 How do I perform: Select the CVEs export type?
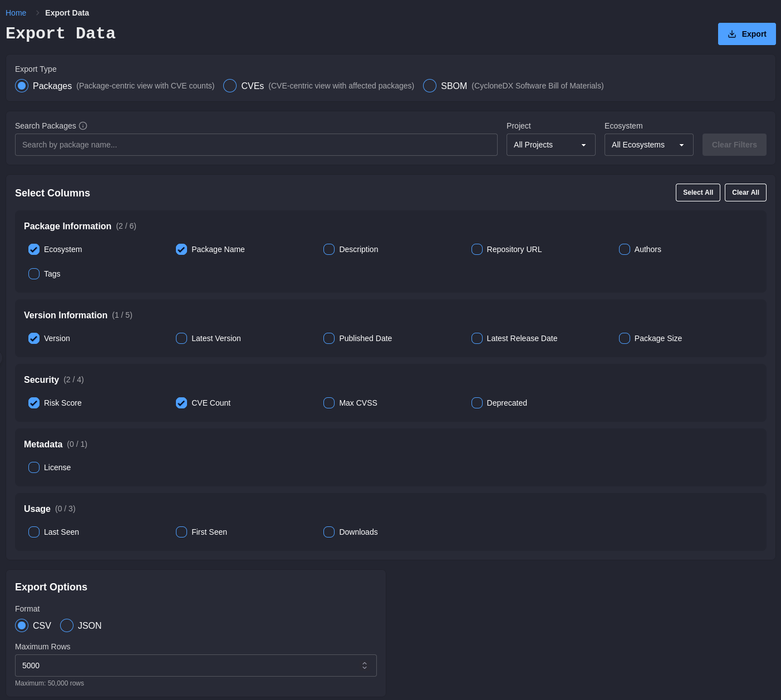click(x=230, y=86)
